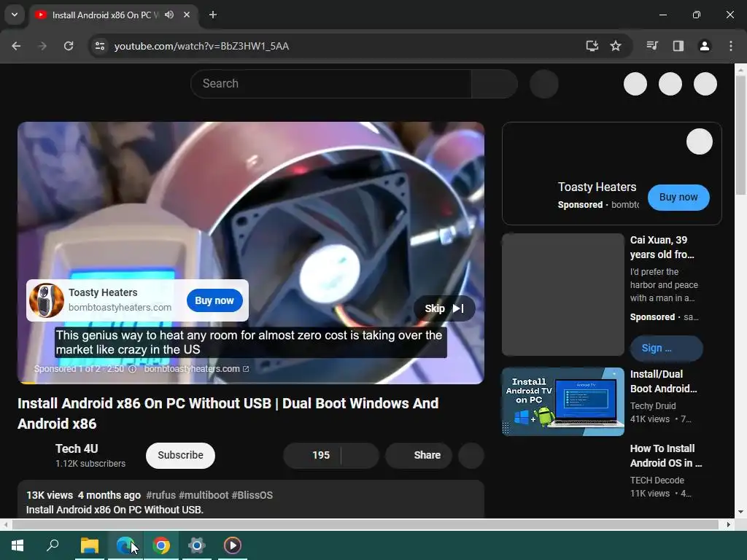
Task: Click Buy now in sidebar ad
Action: click(x=678, y=197)
